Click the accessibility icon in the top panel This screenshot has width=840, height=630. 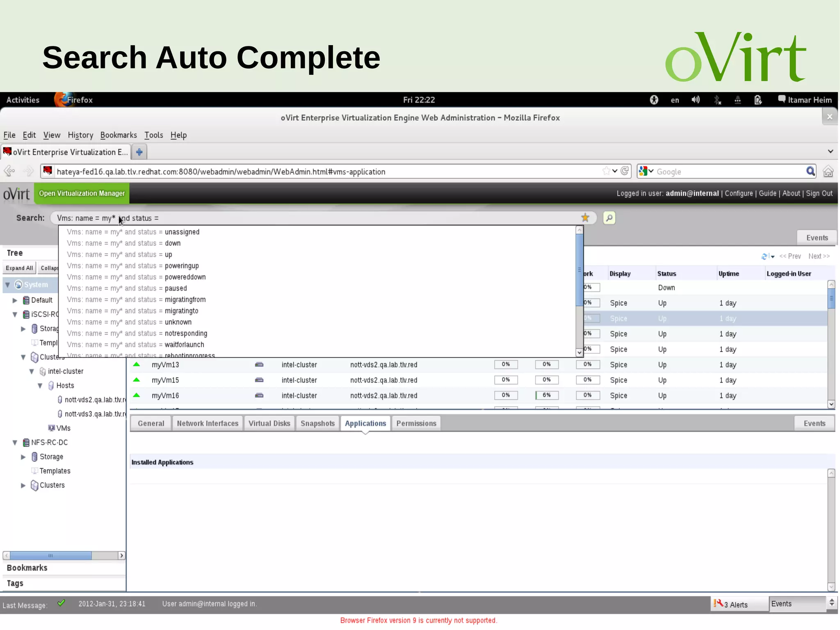click(x=654, y=100)
